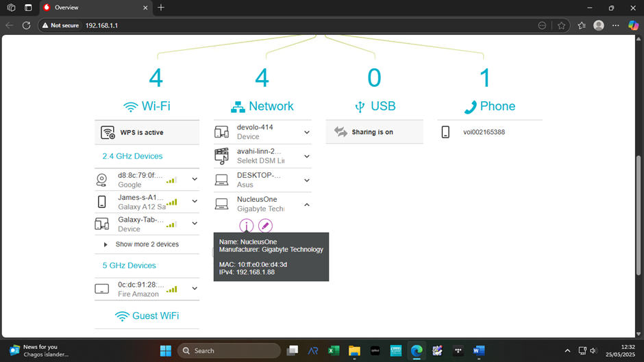Open the Network section heading
The height and width of the screenshot is (362, 644).
(271, 106)
